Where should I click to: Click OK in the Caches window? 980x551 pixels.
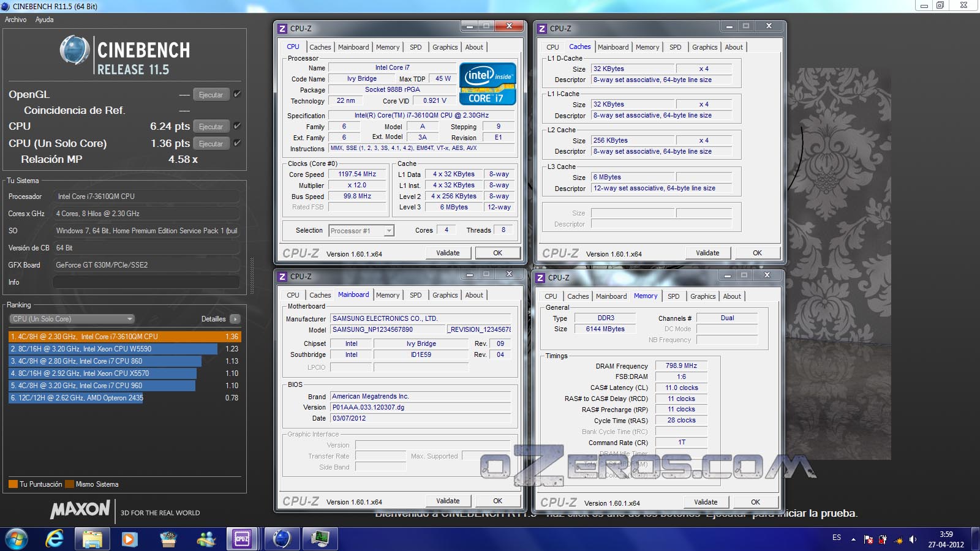coord(757,253)
